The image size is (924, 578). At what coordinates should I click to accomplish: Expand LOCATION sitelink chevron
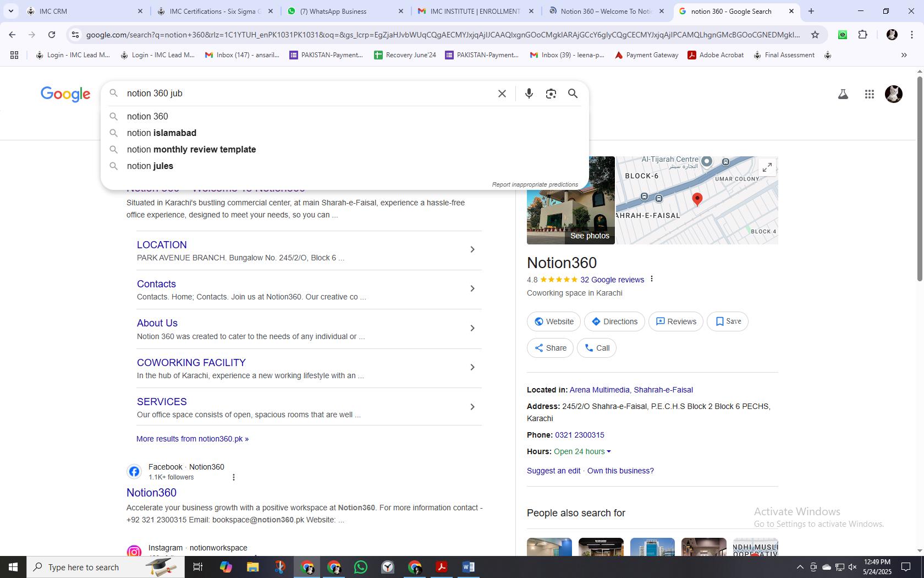click(472, 249)
